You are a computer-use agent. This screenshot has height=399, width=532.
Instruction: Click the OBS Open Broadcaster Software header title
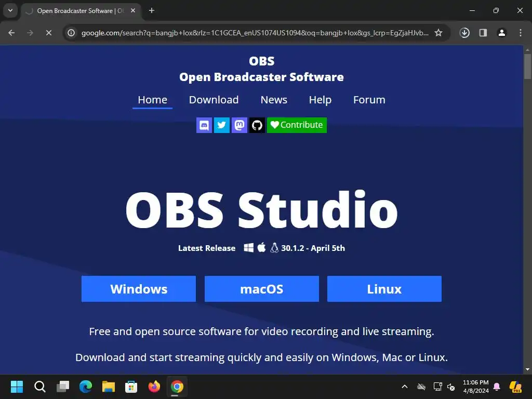pos(262,69)
